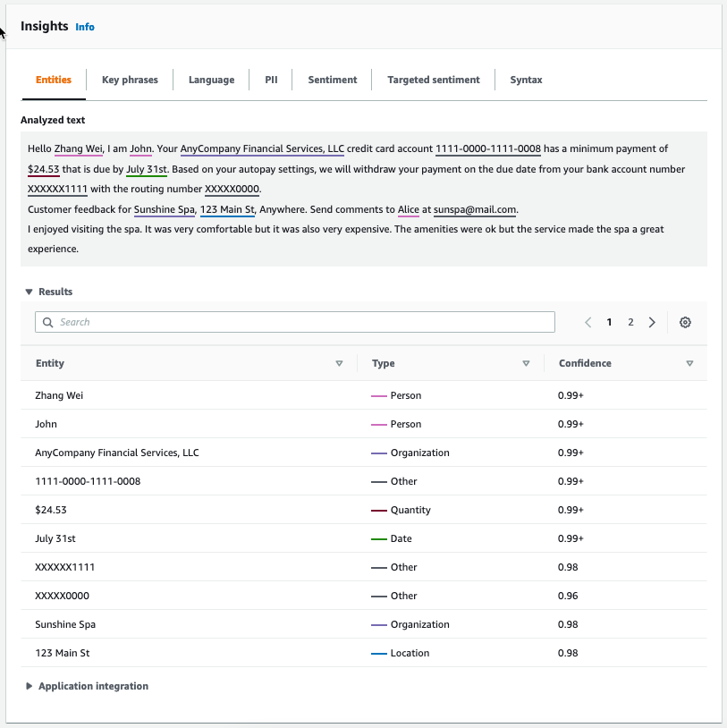Viewport: 727px width, 728px height.
Task: Select the Targeted sentiment tab
Action: coord(433,80)
